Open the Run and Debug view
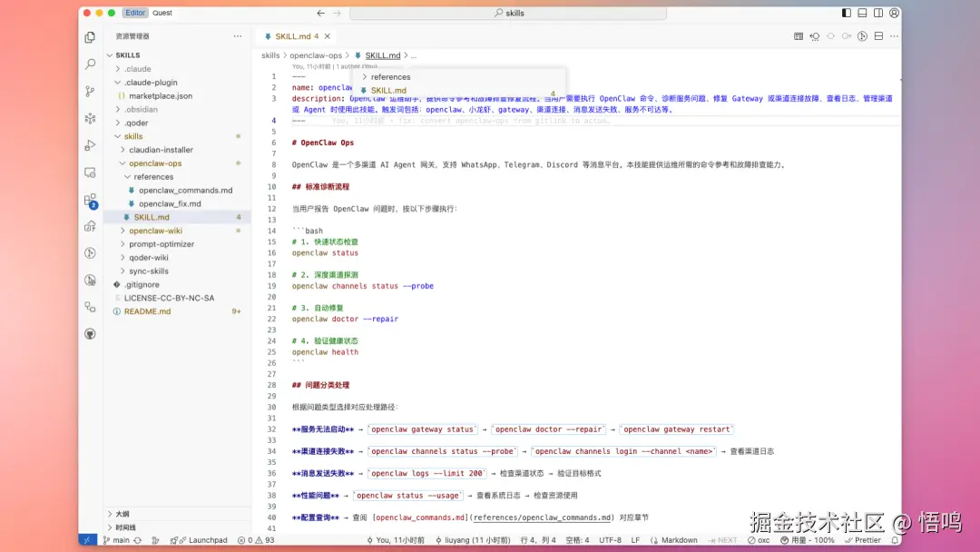980x552 pixels. (90, 145)
